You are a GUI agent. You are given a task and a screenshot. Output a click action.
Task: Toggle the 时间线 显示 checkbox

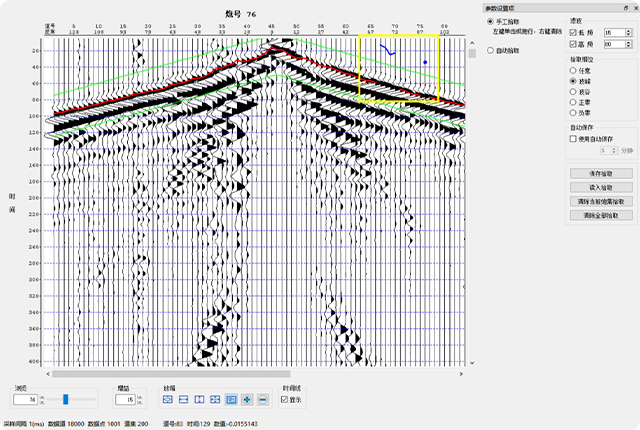[x=286, y=400]
